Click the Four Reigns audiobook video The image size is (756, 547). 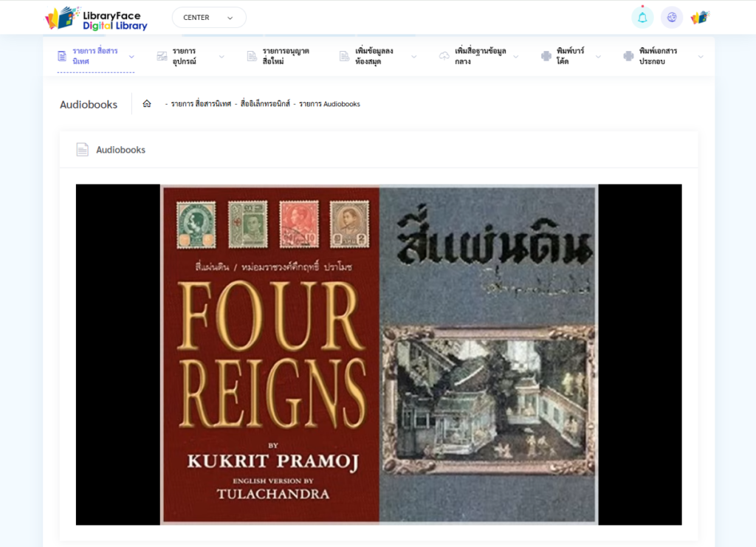click(x=378, y=354)
